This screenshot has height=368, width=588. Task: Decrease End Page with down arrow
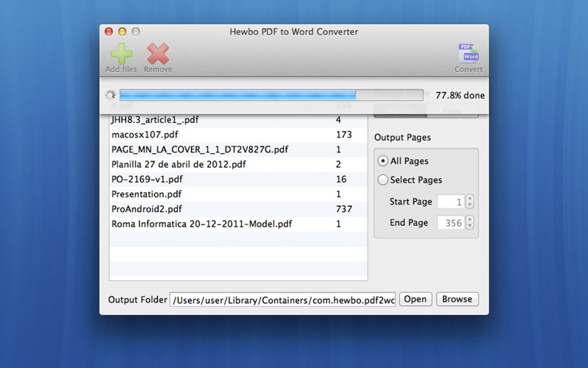470,226
